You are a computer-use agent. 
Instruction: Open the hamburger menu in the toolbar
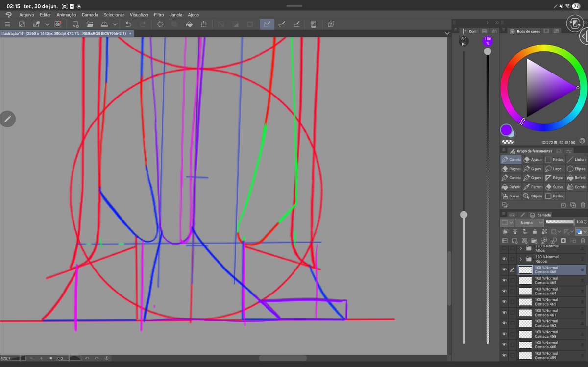(7, 24)
